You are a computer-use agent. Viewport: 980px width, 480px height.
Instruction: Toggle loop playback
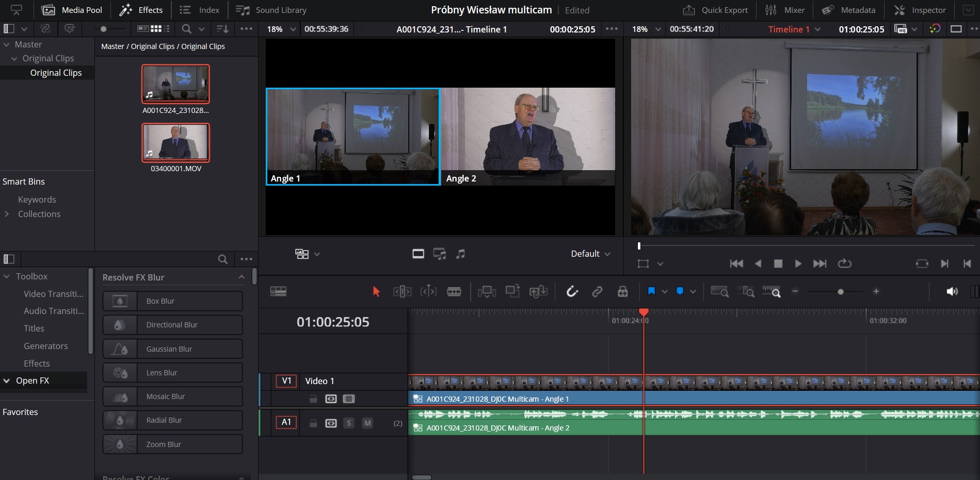pyautogui.click(x=844, y=263)
